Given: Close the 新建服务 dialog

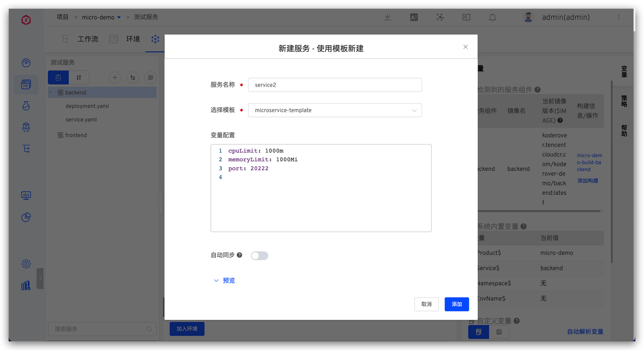Looking at the screenshot, I should click(465, 47).
